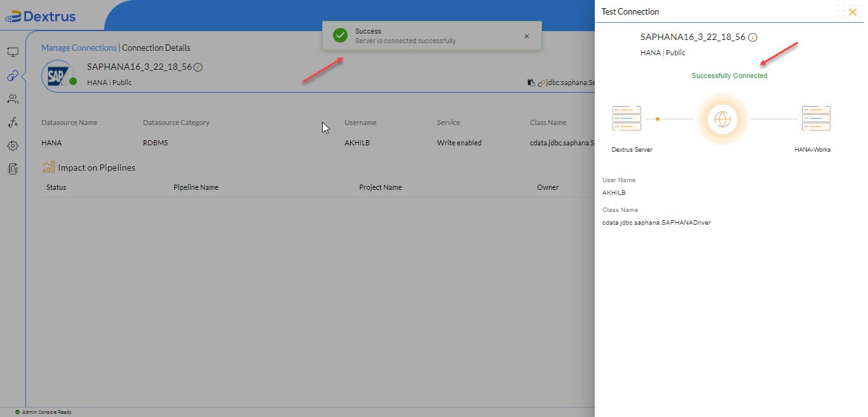Click the info icon in the Test Connection panel

pos(752,37)
